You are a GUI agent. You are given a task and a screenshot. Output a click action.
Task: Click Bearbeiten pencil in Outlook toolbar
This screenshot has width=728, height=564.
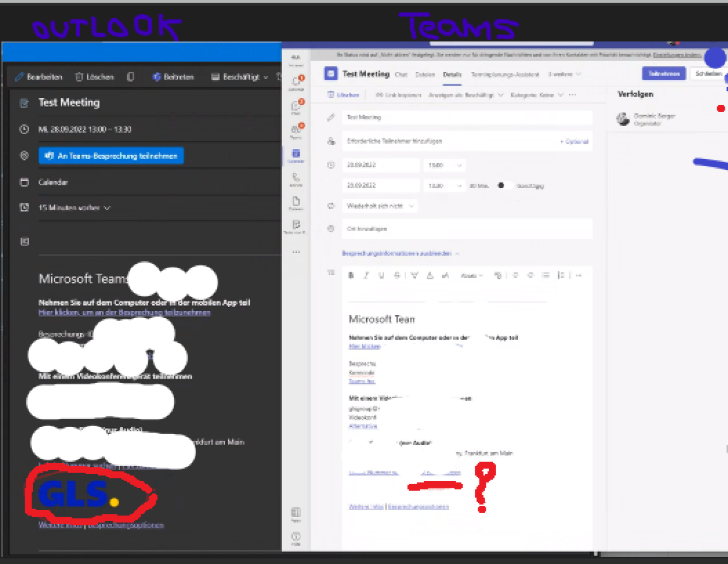click(39, 77)
